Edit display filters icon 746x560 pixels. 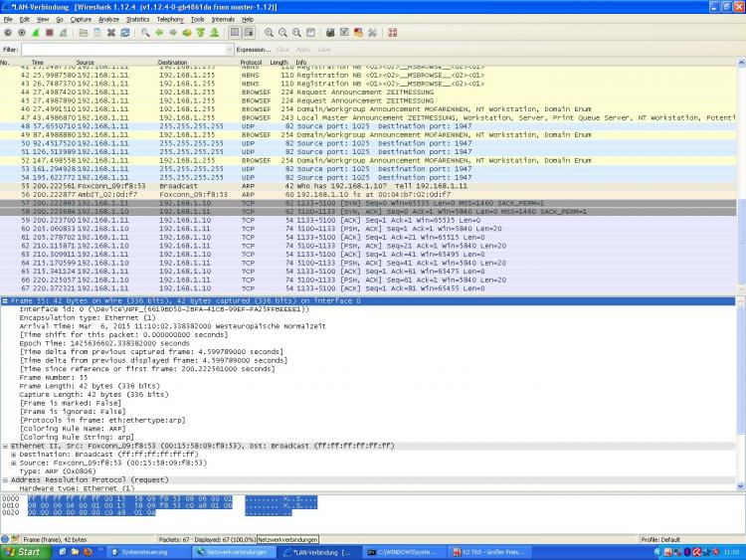[x=344, y=33]
